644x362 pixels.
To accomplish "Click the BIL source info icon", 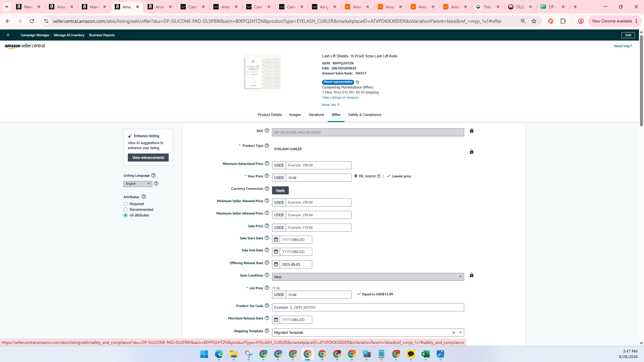I will click(378, 176).
